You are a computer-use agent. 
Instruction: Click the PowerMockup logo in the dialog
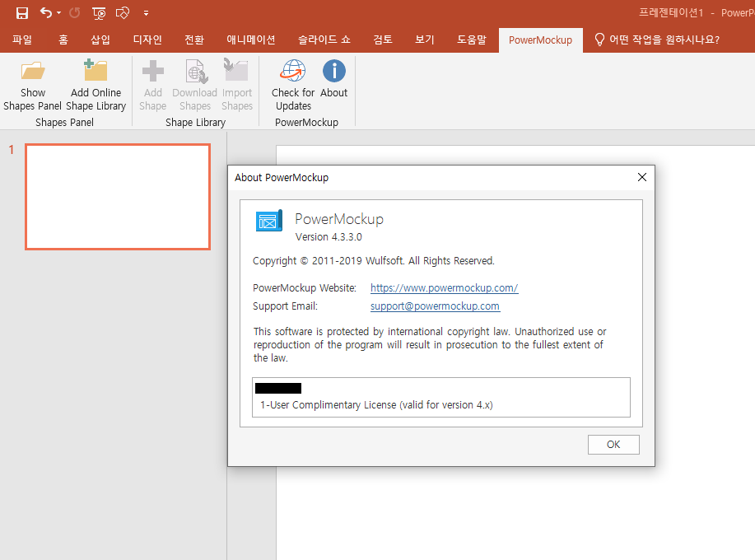(x=268, y=221)
